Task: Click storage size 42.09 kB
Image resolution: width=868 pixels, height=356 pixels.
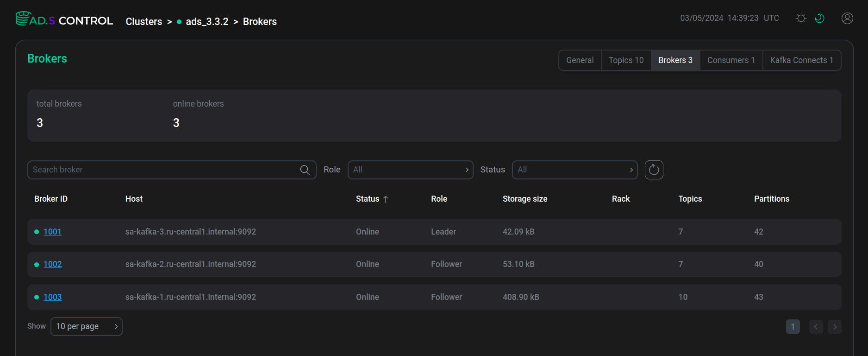Action: [x=518, y=232]
